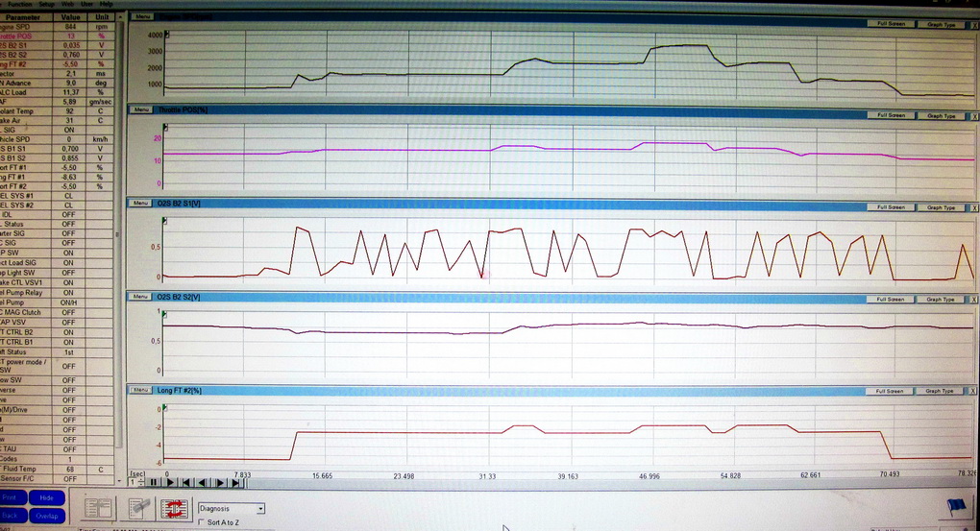This screenshot has width=980, height=531.
Task: Click Graph Type on O2S B2 S2 graph
Action: 940,299
